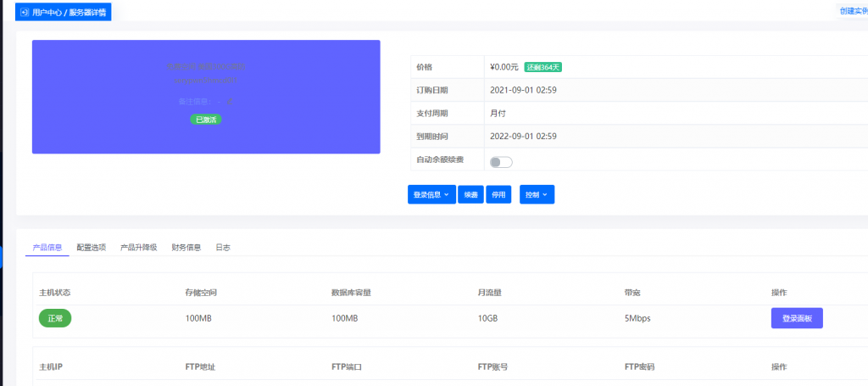
Task: Open the 产品升降级 tab
Action: tap(138, 248)
